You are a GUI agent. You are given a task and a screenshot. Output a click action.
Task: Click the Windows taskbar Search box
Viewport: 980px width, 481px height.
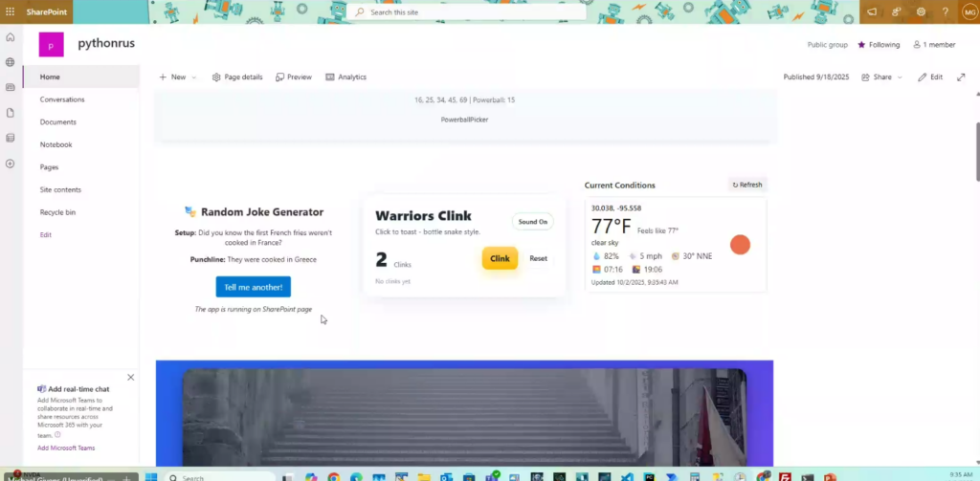pyautogui.click(x=220, y=477)
